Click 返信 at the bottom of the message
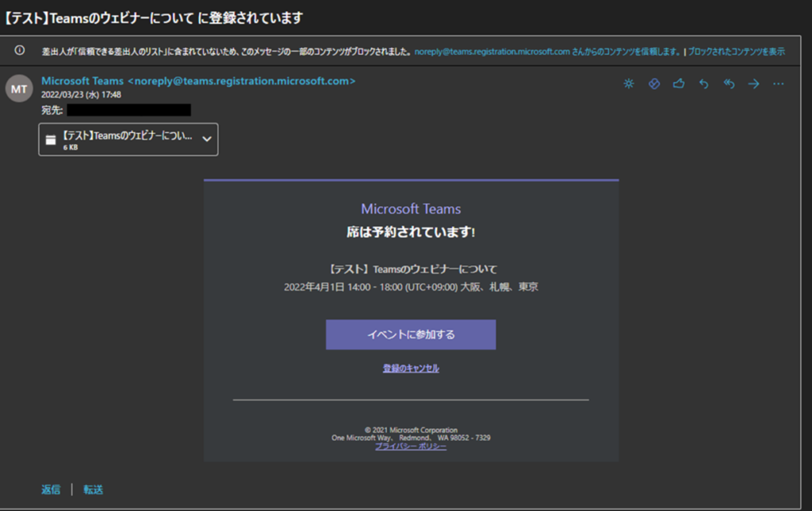The height and width of the screenshot is (511, 812). (x=51, y=490)
